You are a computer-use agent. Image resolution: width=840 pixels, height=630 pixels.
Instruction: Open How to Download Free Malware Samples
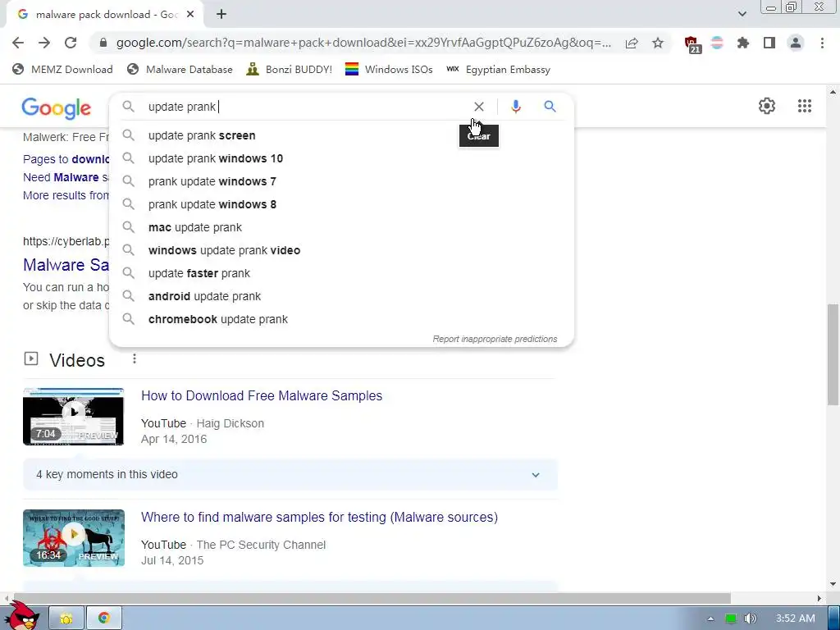(262, 396)
